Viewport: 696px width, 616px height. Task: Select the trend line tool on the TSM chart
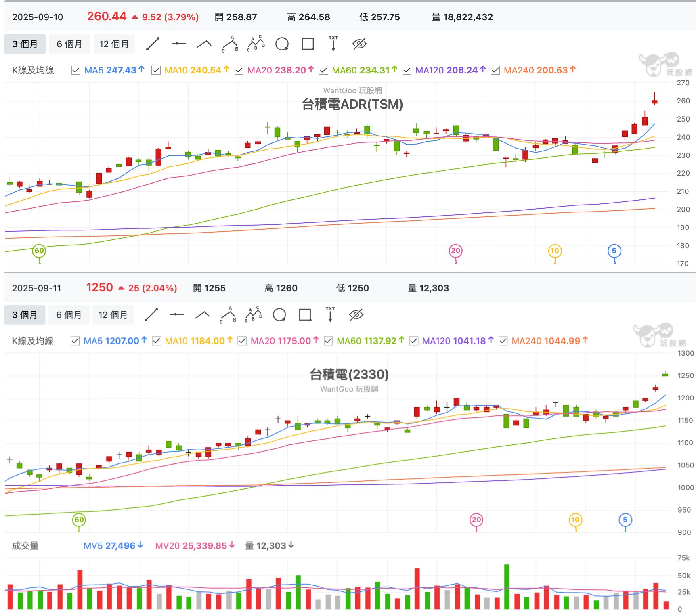click(x=153, y=44)
